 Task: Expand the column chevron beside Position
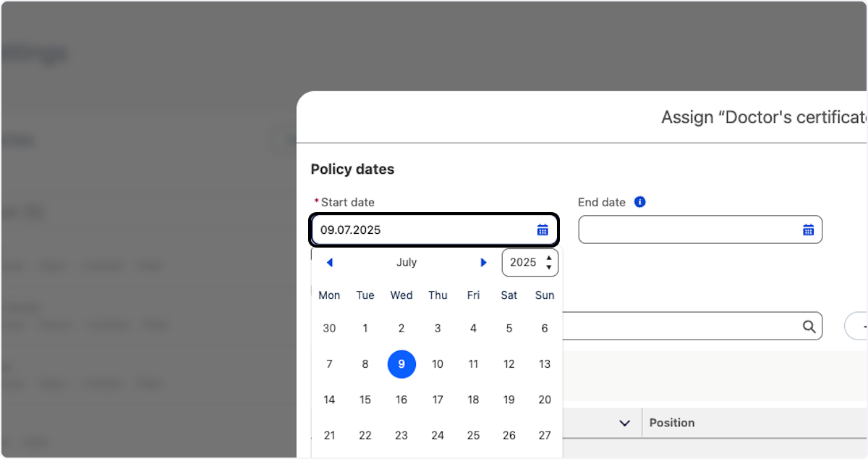tap(625, 423)
